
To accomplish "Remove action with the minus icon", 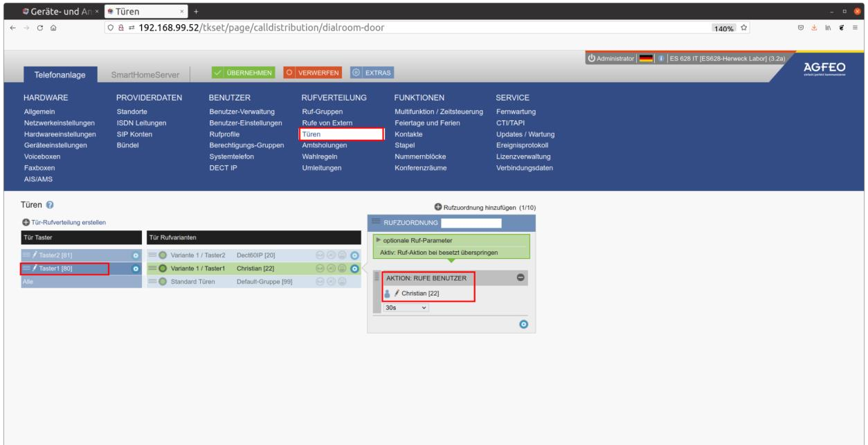I will click(520, 278).
